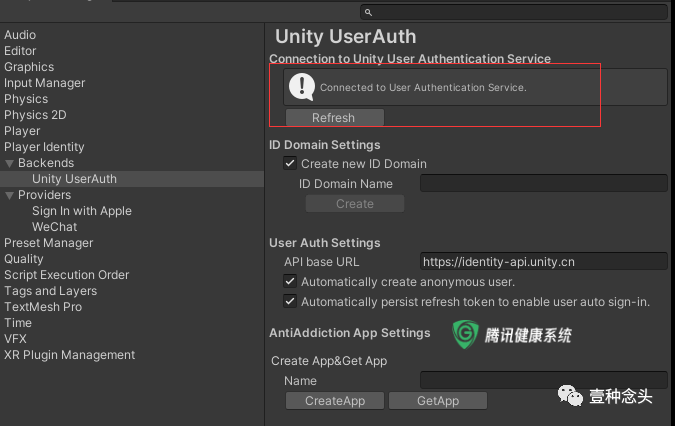Click the Unity UserAuth page title
675x426 pixels.
tap(346, 37)
